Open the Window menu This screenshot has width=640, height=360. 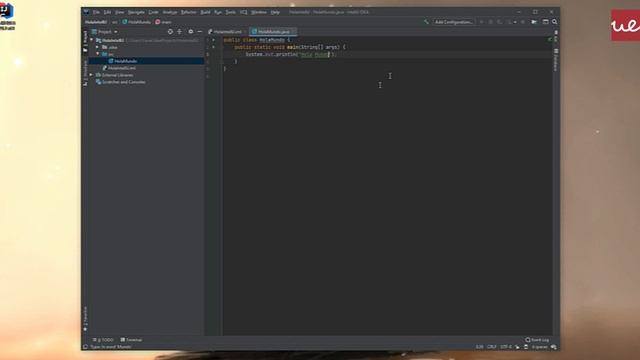pyautogui.click(x=259, y=12)
